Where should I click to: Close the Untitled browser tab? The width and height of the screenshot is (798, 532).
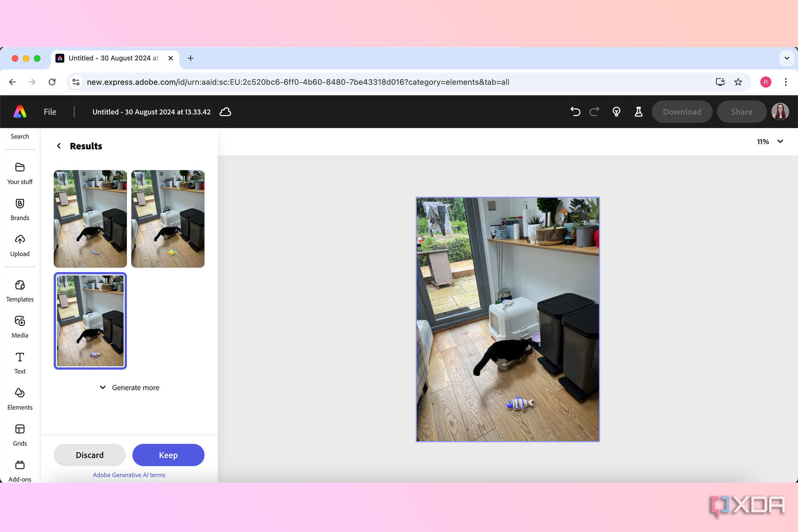pyautogui.click(x=171, y=58)
